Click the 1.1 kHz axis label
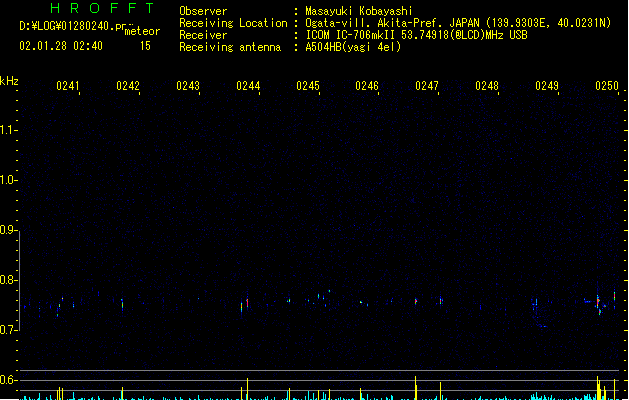Screen dimensions: 629x400 (x=8, y=130)
